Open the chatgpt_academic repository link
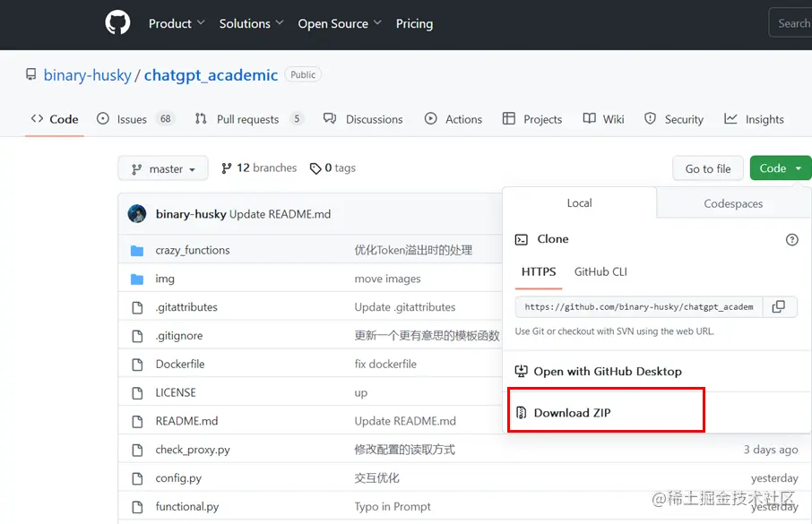 211,75
